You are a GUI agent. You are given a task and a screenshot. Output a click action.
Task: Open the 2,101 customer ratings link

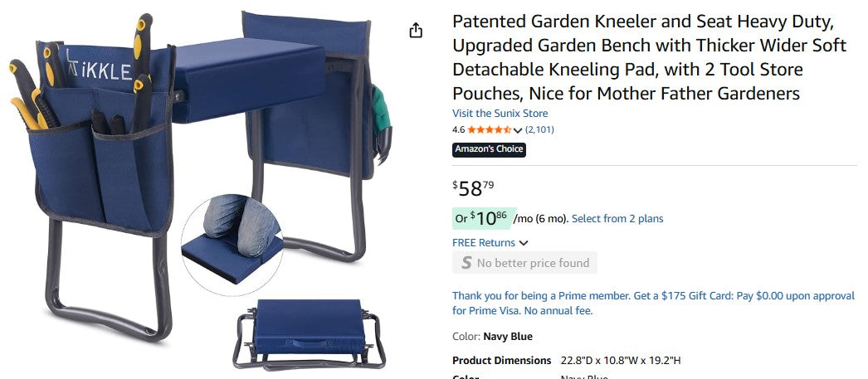tap(539, 129)
